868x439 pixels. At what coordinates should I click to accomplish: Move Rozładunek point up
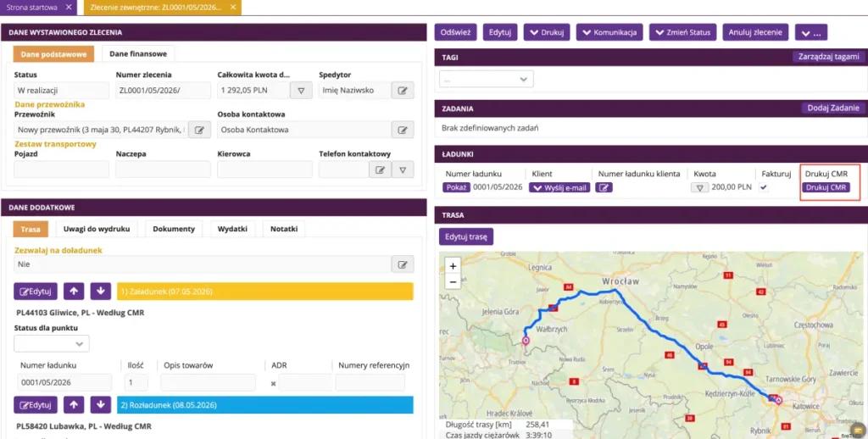tap(74, 405)
